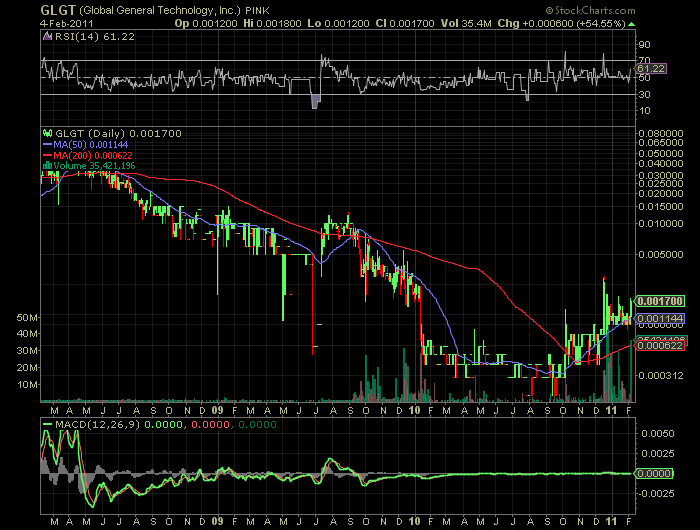This screenshot has width=700, height=530.
Task: Click the 0.080000 price axis label
Action: click(661, 134)
